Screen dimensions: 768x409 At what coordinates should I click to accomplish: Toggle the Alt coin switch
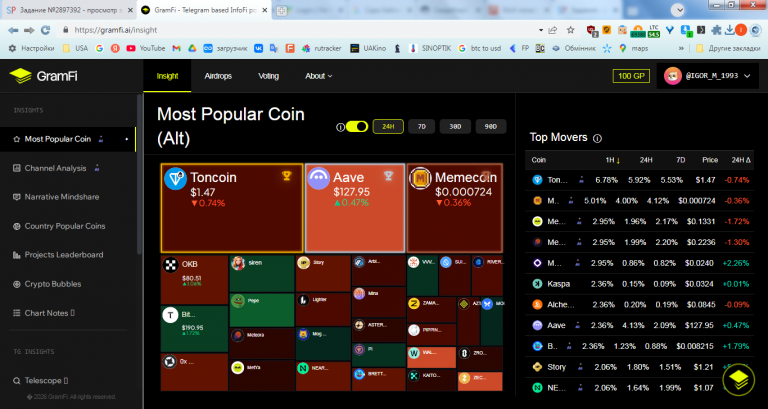pos(357,127)
